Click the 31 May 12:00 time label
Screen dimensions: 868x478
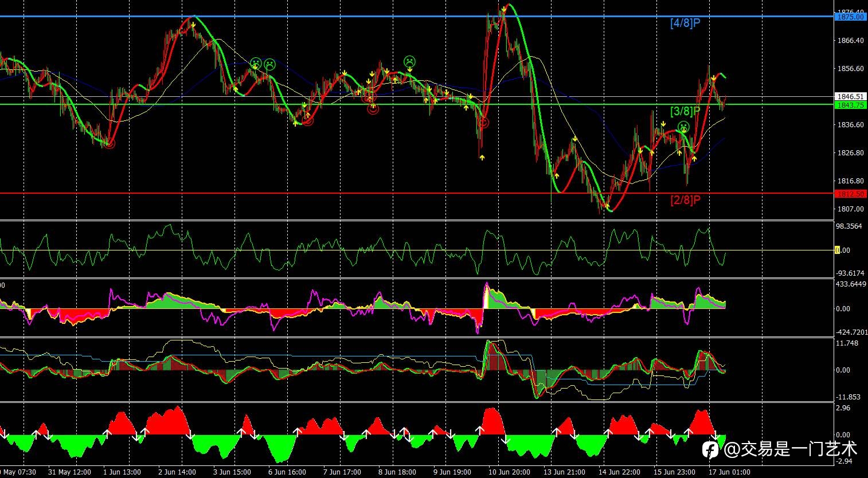pos(69,472)
